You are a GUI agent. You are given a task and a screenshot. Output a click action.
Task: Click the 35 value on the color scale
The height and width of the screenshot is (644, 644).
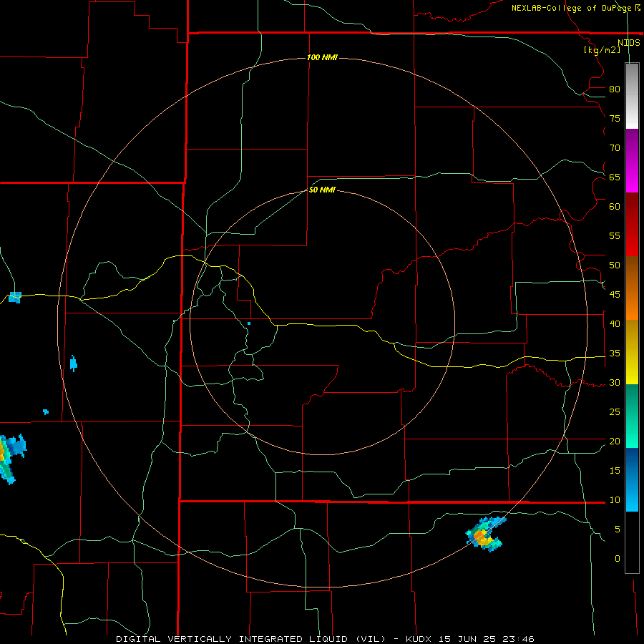(x=615, y=353)
